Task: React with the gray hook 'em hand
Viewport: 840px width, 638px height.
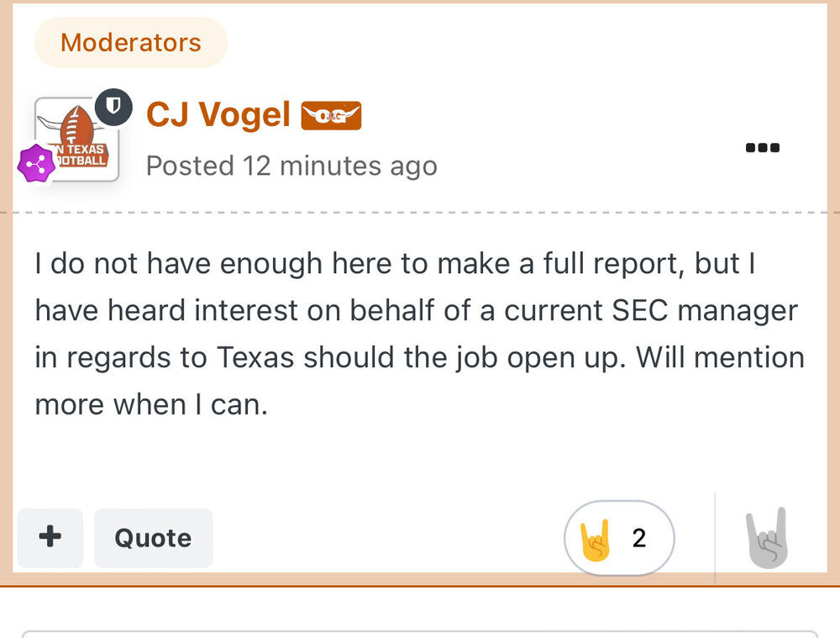Action: (768, 538)
